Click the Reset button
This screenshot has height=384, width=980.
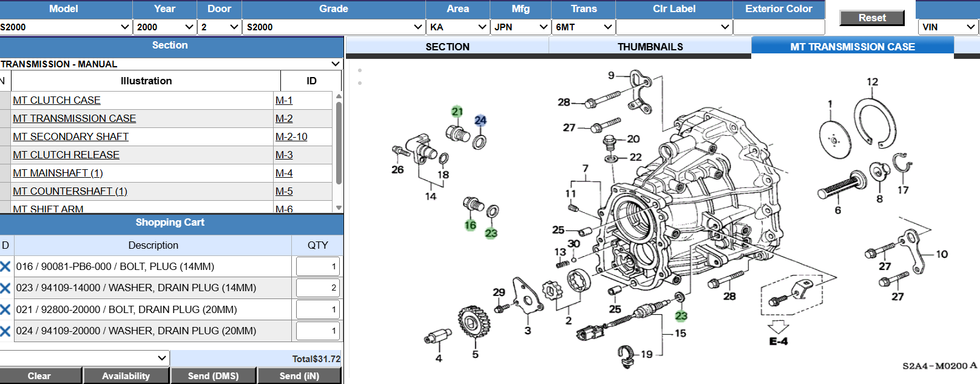point(872,18)
